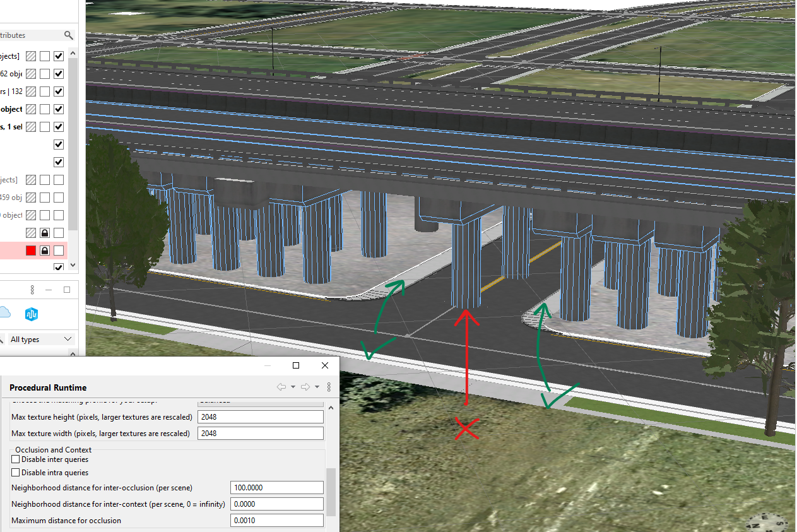Click the three-dot drag handle of the lower-left panel
This screenshot has width=797, height=532.
(x=32, y=289)
